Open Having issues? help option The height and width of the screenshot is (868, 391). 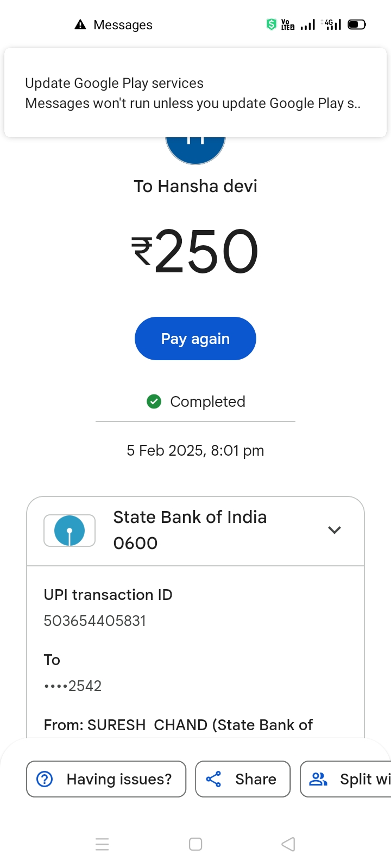(106, 779)
